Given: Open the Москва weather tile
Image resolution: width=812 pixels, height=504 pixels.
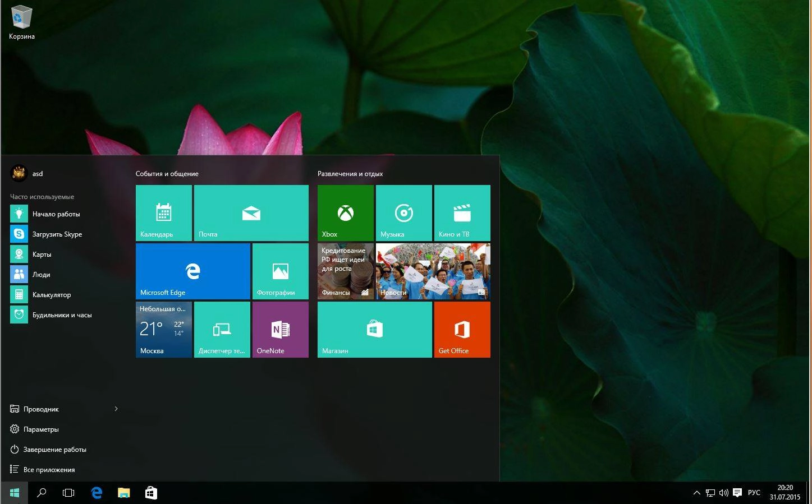Looking at the screenshot, I should click(164, 330).
